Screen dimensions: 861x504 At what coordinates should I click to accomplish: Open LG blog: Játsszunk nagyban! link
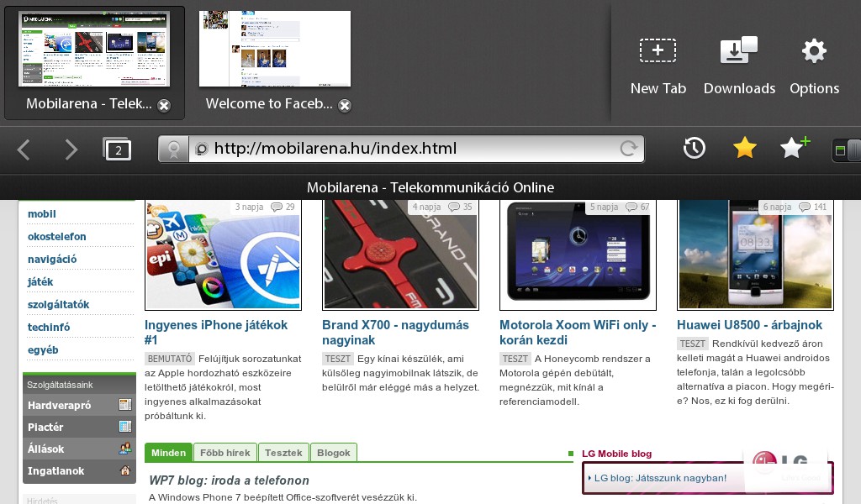[x=660, y=478]
